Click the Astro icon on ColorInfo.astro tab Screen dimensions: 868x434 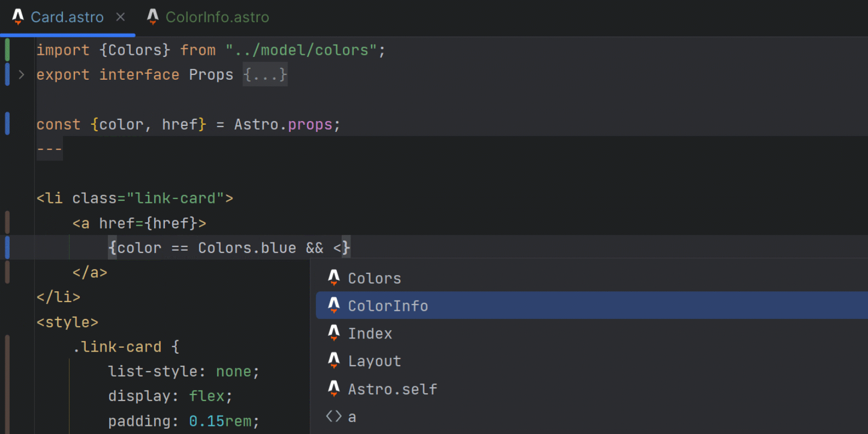(153, 17)
